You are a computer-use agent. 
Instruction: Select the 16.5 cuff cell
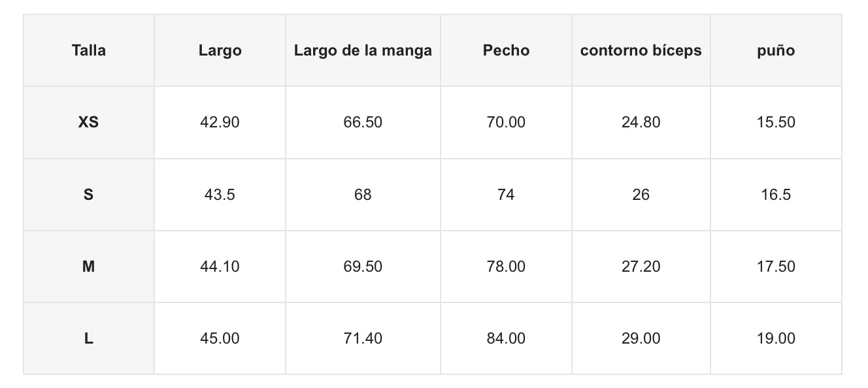click(776, 195)
